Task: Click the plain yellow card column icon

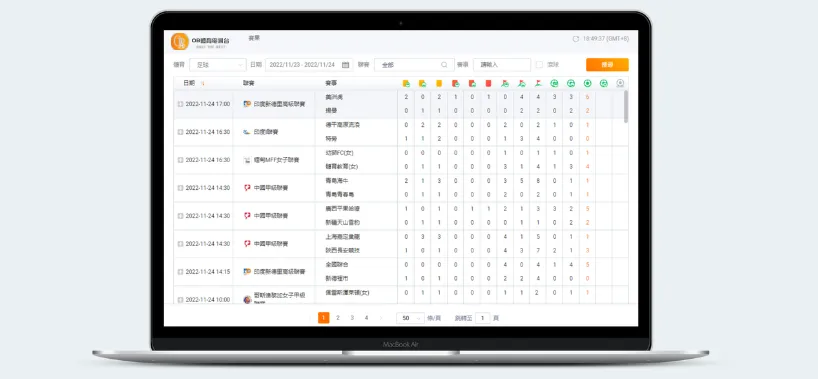Action: point(439,83)
